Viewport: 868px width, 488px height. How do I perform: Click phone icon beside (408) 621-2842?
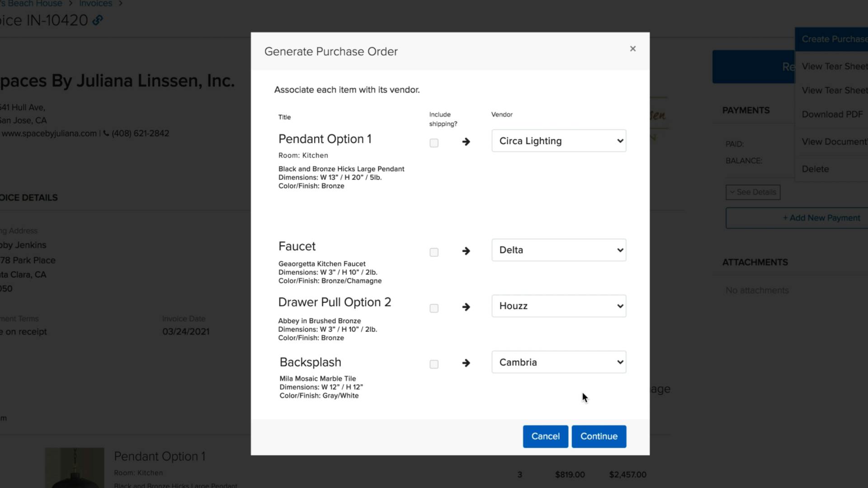[106, 133]
